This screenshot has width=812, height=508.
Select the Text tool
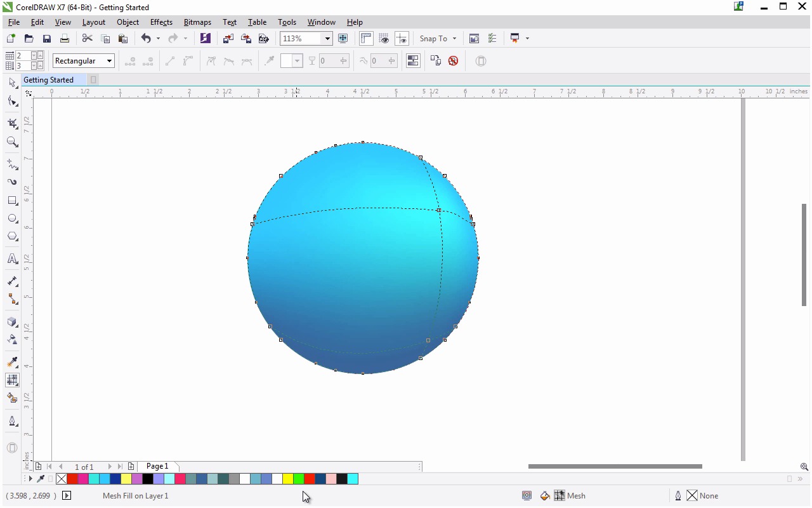[x=12, y=258]
